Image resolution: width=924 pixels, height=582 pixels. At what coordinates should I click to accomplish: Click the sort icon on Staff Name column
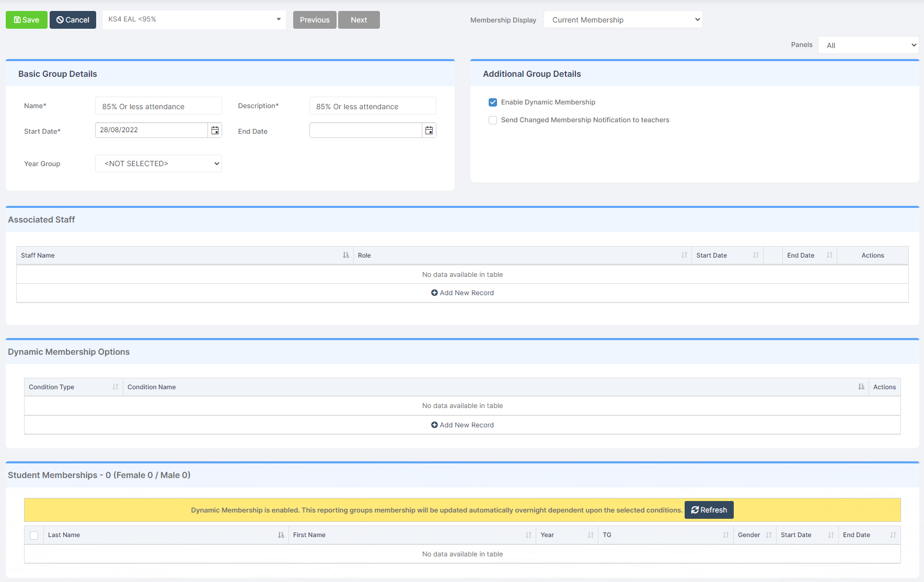click(345, 255)
